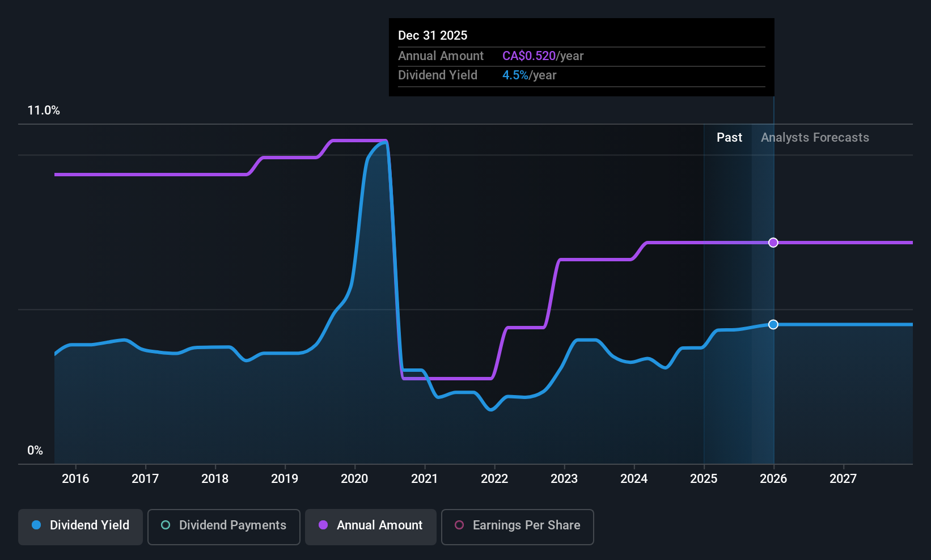Select the purple marker on Annual Amount line
The width and height of the screenshot is (931, 560).
coord(773,243)
